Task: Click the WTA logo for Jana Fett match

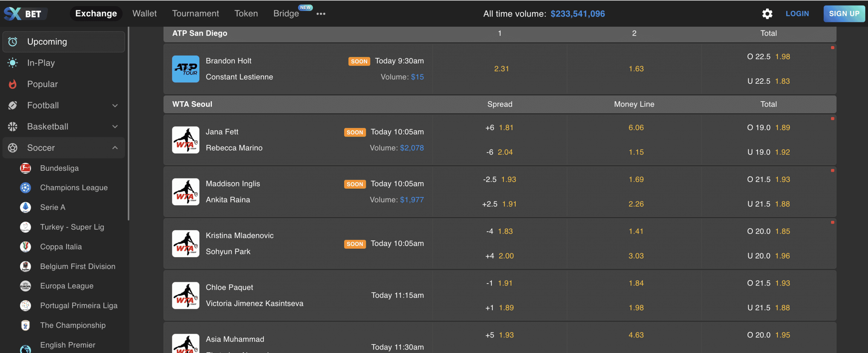Action: (185, 140)
